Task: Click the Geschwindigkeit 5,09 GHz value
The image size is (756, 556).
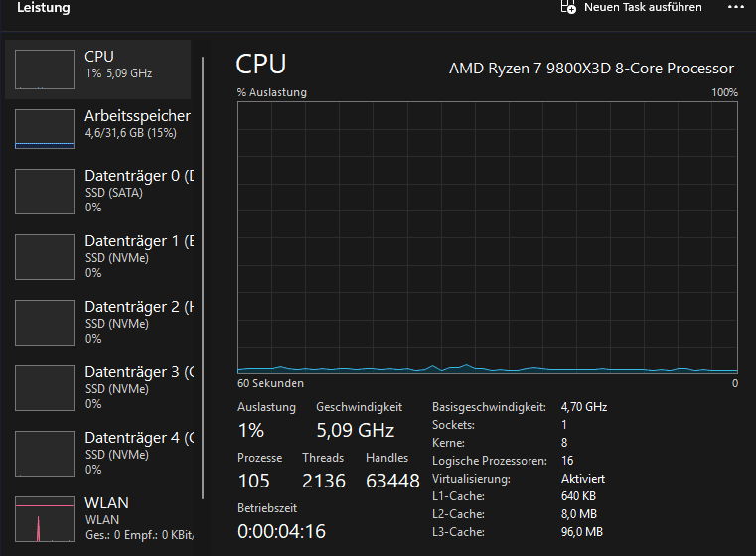Action: 356,430
